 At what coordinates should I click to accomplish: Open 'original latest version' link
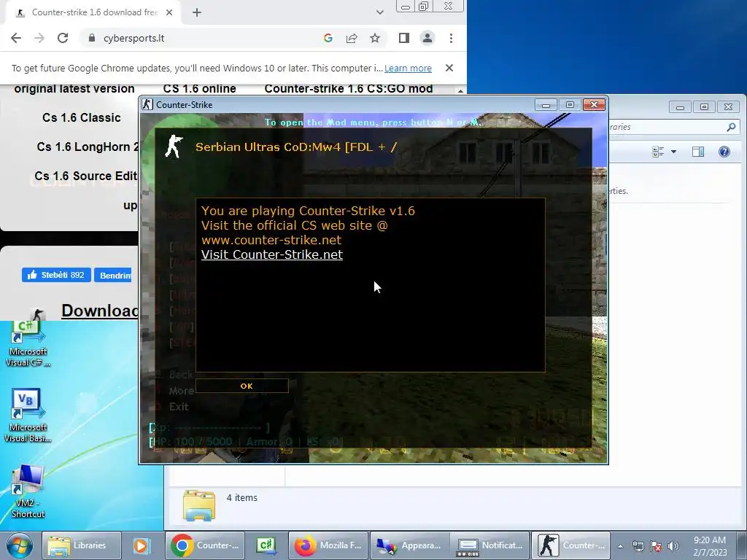[74, 88]
